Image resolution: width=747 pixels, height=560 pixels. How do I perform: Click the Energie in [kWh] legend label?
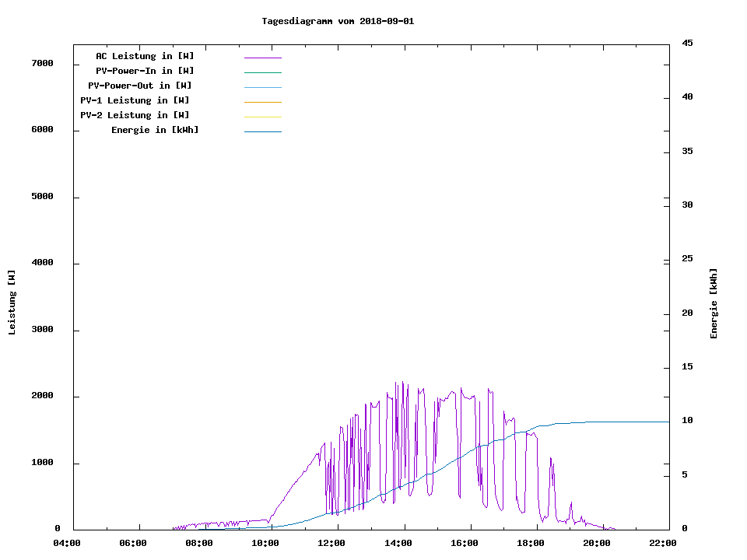tap(155, 130)
